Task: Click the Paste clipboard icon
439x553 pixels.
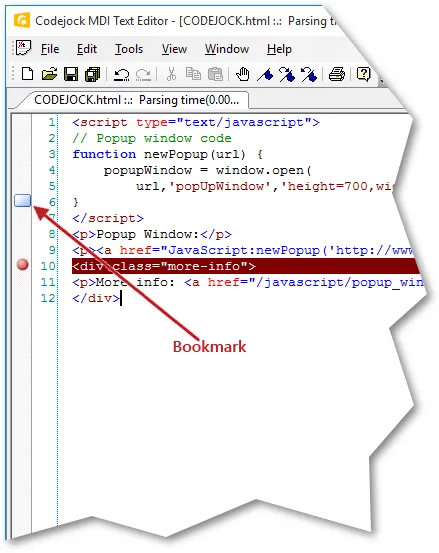Action: click(x=215, y=74)
